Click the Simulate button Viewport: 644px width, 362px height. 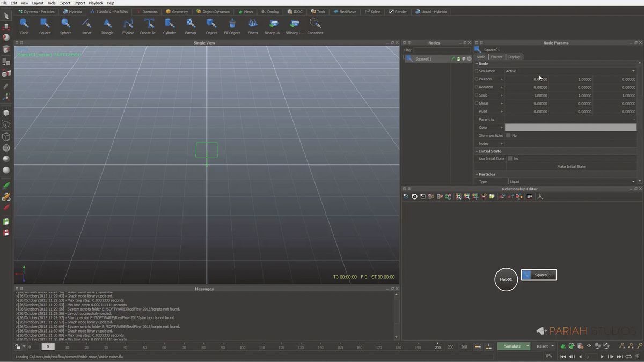click(x=513, y=346)
